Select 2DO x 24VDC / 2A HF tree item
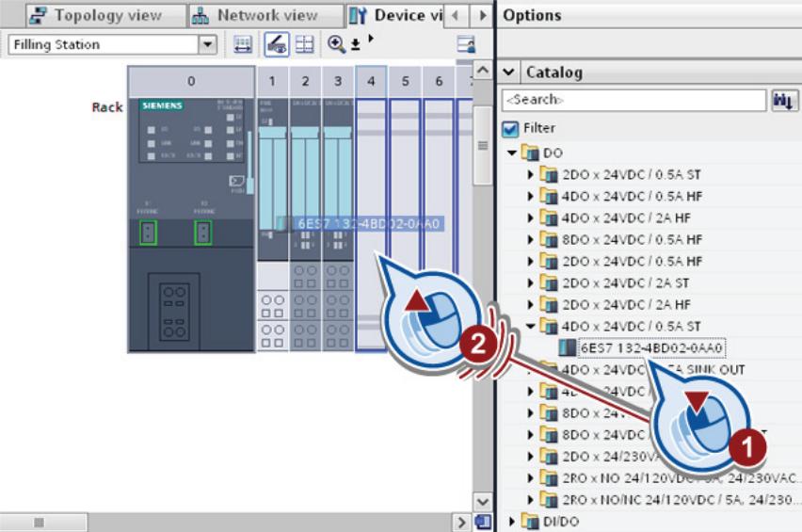This screenshot has width=802, height=532. click(x=626, y=304)
